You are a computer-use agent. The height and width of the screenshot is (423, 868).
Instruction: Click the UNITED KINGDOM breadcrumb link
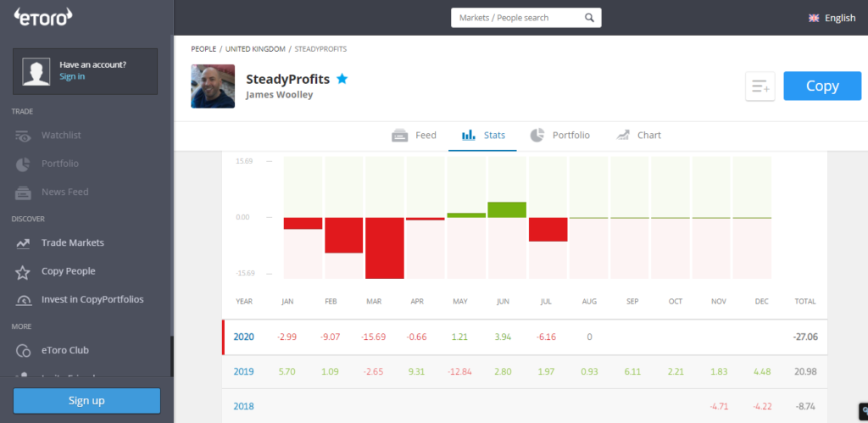[x=255, y=49]
